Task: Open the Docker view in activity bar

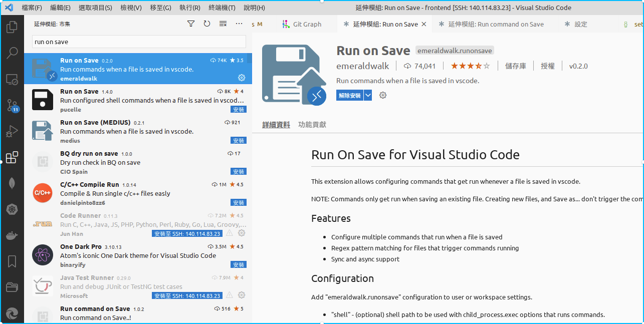Action: [x=12, y=235]
